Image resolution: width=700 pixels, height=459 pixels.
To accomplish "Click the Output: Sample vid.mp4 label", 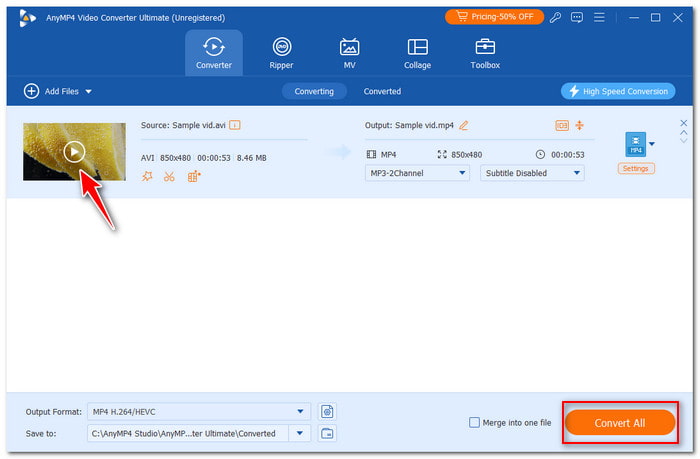I will (409, 125).
